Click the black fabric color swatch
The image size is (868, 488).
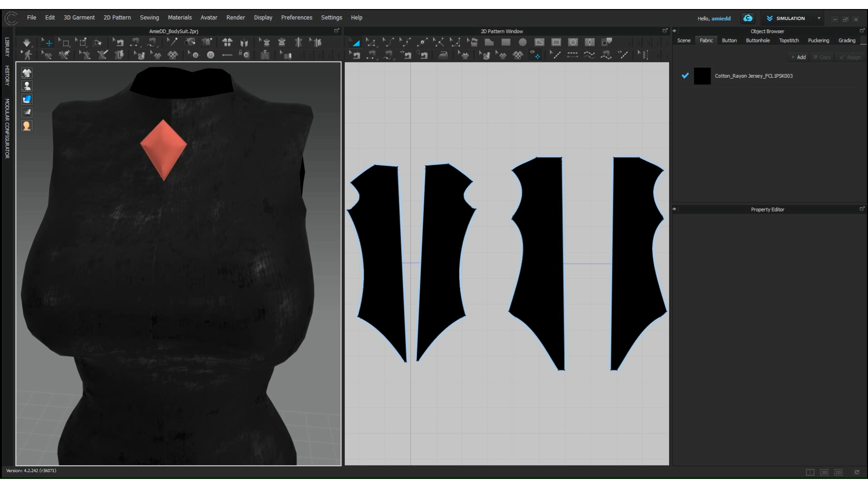702,76
